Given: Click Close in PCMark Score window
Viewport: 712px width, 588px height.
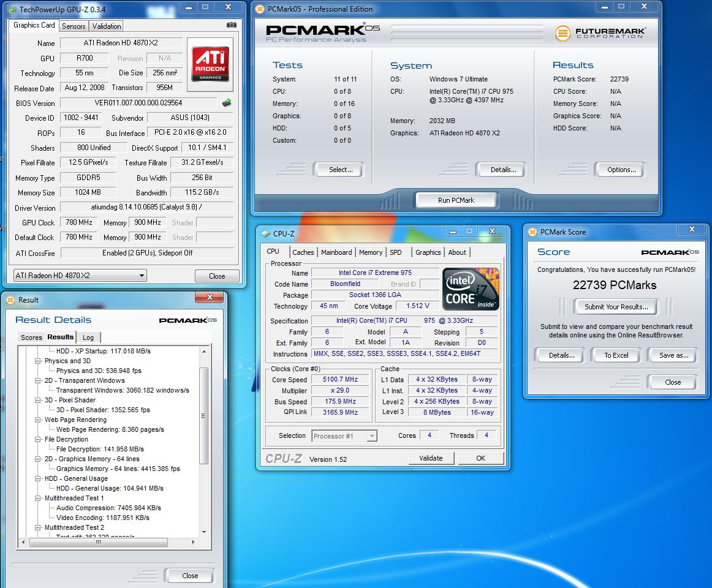Looking at the screenshot, I should tap(673, 382).
